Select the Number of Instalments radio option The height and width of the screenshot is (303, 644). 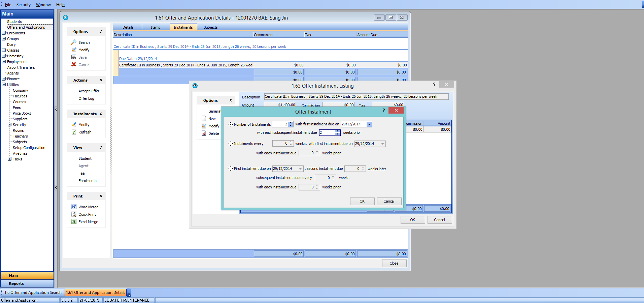231,124
